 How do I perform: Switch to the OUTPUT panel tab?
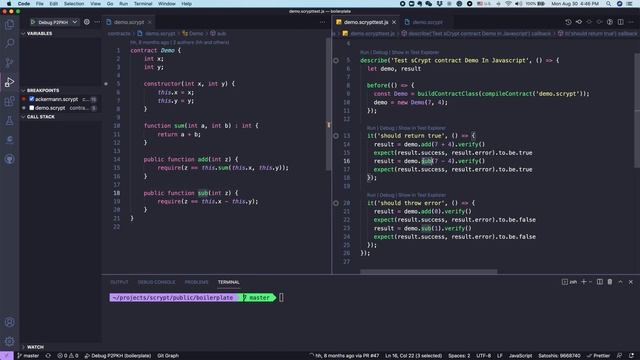pos(119,282)
